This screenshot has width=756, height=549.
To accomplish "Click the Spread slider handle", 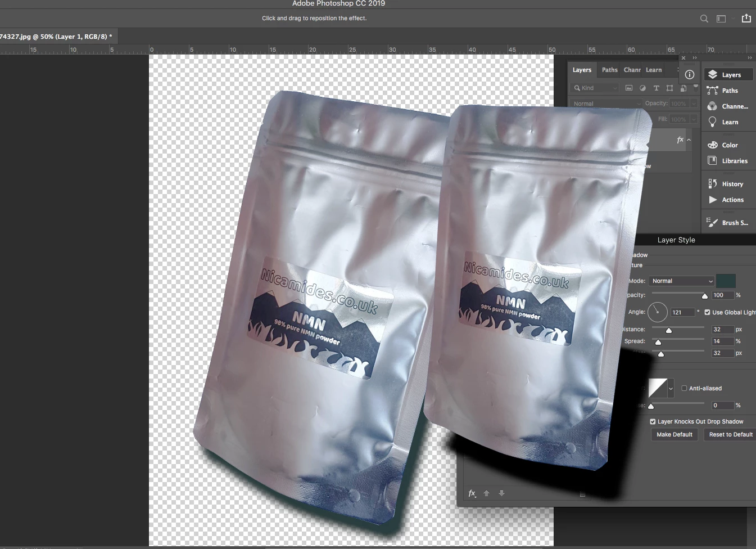I will pos(658,342).
